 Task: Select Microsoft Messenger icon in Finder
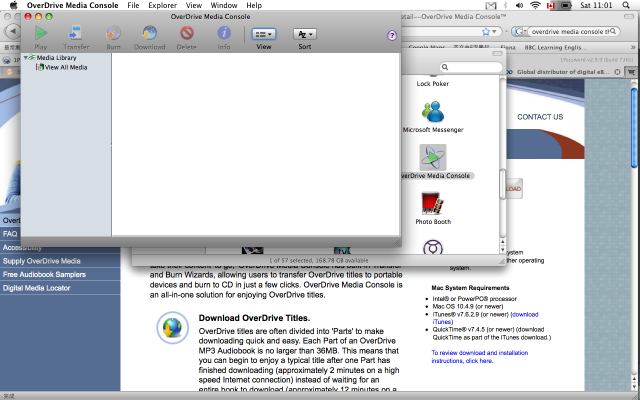coord(433,111)
